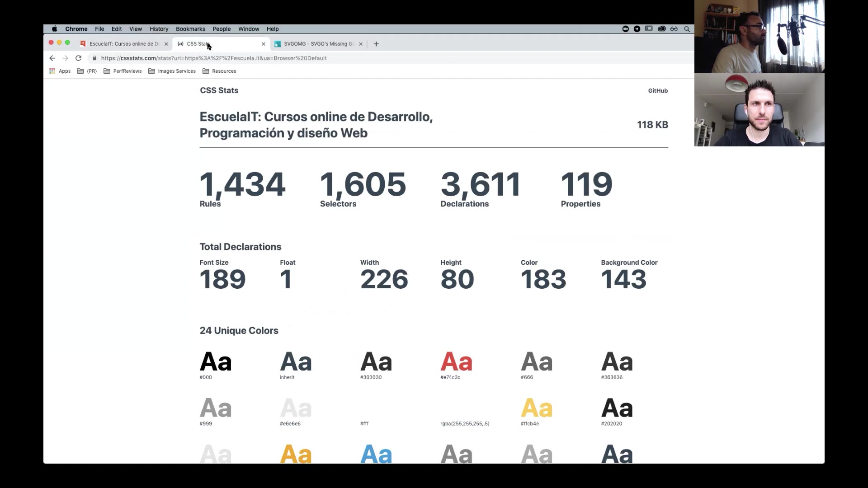Click the Font Size 189 value
The width and height of the screenshot is (868, 488).
coord(222,279)
